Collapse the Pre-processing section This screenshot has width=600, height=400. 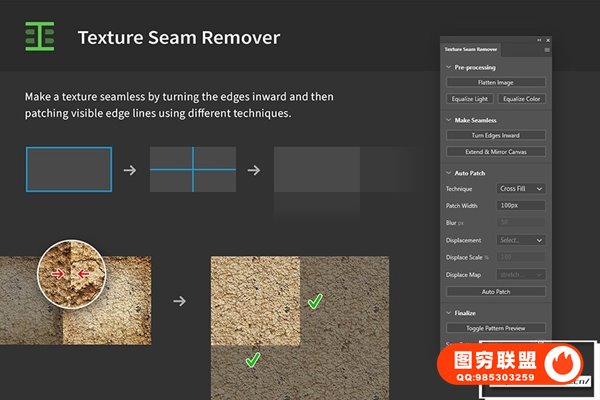coord(448,67)
